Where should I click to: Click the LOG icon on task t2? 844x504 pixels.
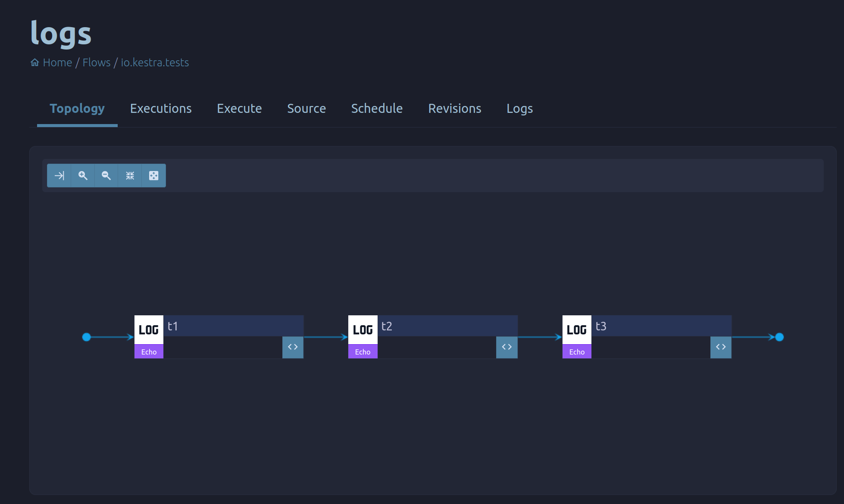[x=363, y=330]
